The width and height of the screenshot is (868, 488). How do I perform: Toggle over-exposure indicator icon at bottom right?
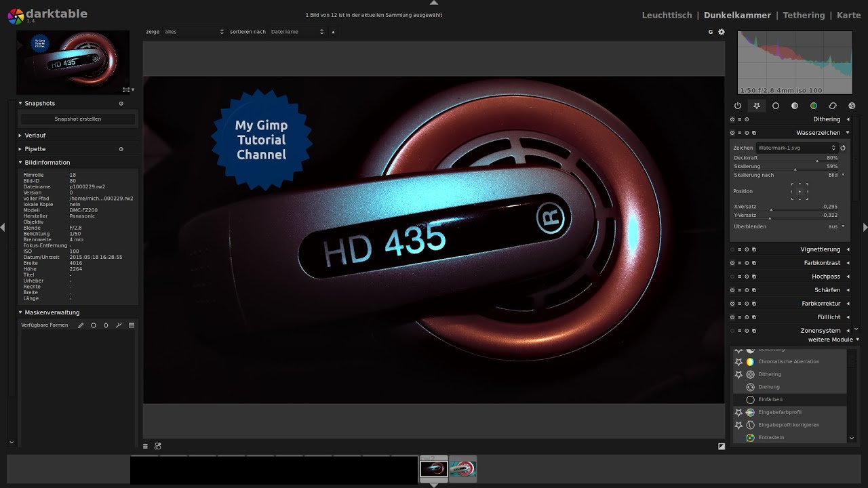(722, 446)
